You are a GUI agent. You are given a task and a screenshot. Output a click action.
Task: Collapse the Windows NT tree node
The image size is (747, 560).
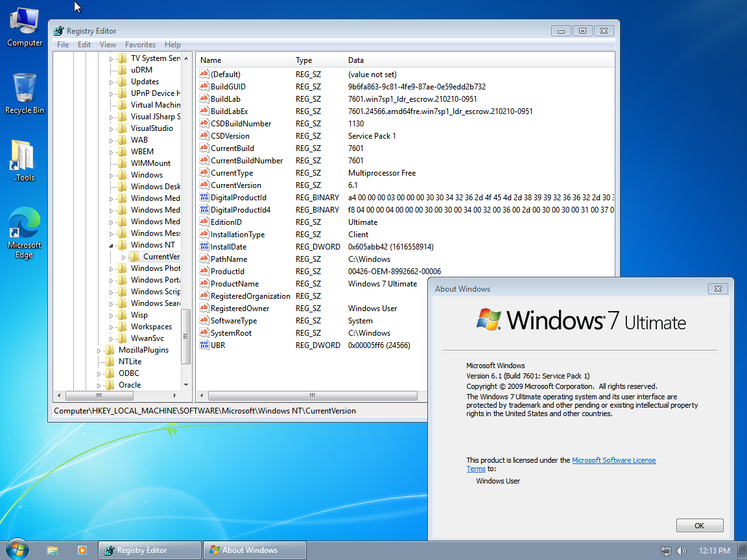point(111,246)
